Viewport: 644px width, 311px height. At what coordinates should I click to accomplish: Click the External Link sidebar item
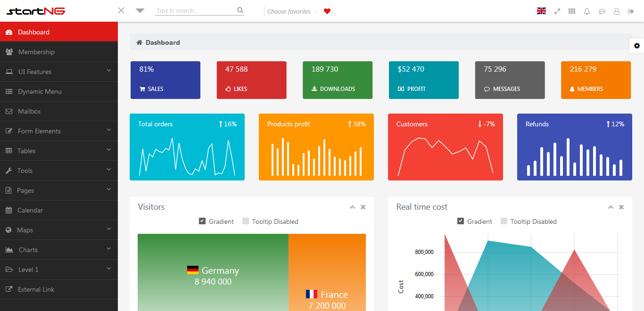click(36, 289)
